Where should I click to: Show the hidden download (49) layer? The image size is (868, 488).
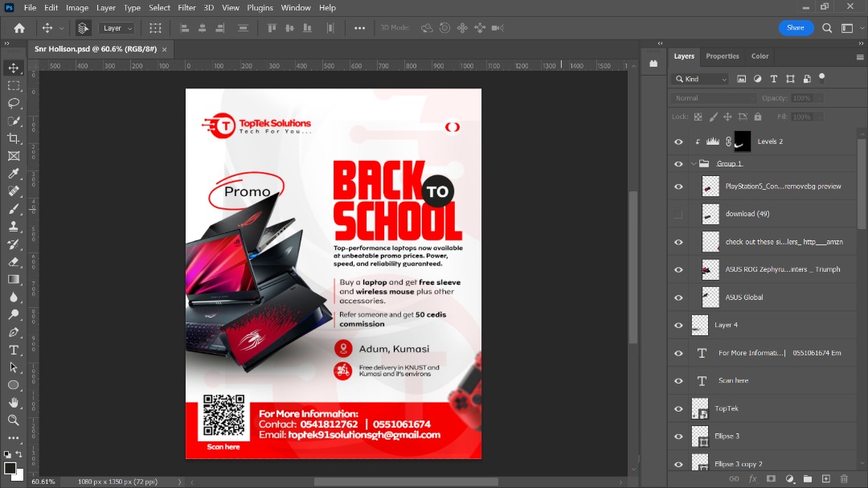(x=678, y=215)
